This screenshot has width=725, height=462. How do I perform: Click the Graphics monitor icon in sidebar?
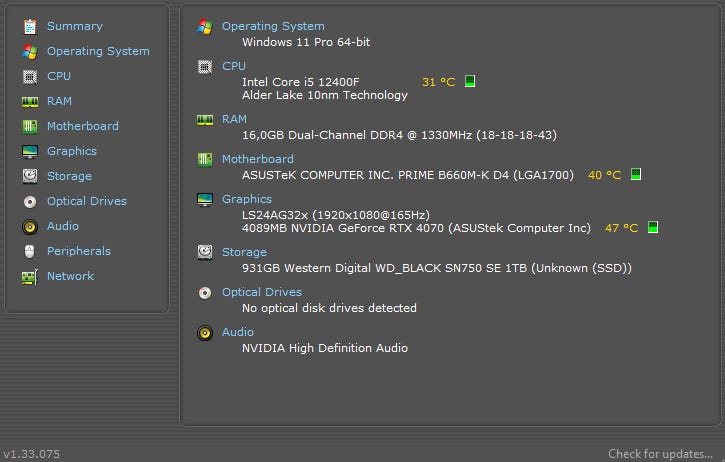point(30,151)
